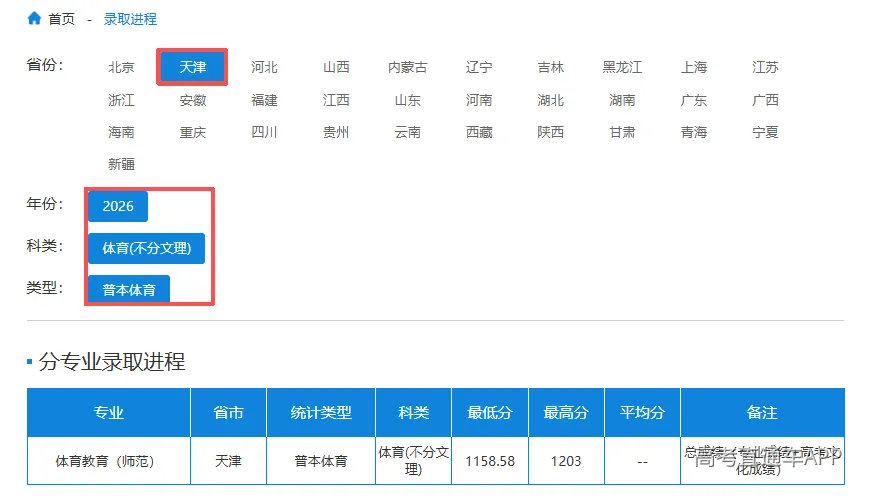Select province 四川
The height and width of the screenshot is (497, 871).
[264, 132]
